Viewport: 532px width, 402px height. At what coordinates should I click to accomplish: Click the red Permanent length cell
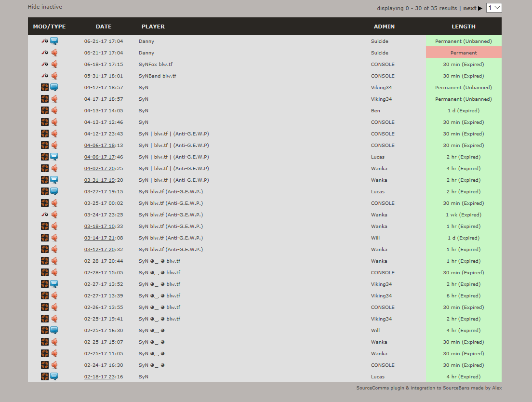point(464,53)
